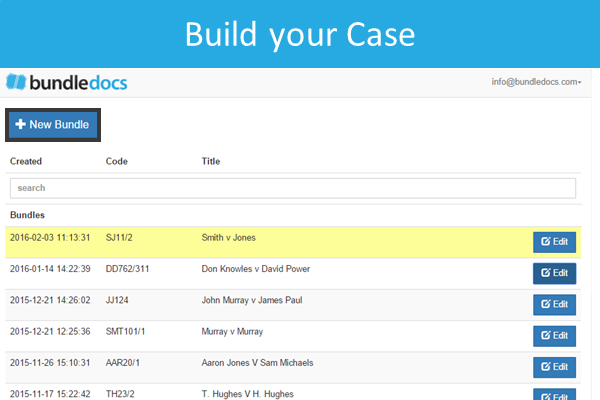Click the code JJ124
Viewport: 600px width, 400px height.
pos(117,300)
